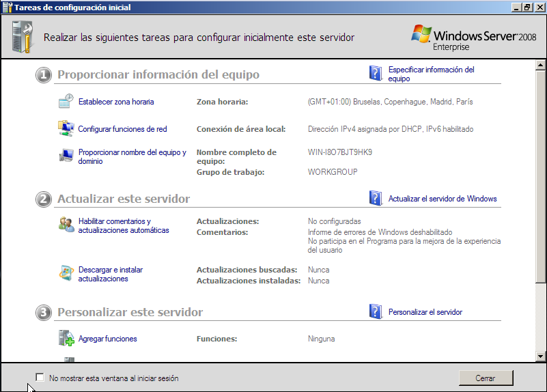The image size is (547, 392).
Task: Click the feedback and automatic updates users icon
Action: [66, 225]
